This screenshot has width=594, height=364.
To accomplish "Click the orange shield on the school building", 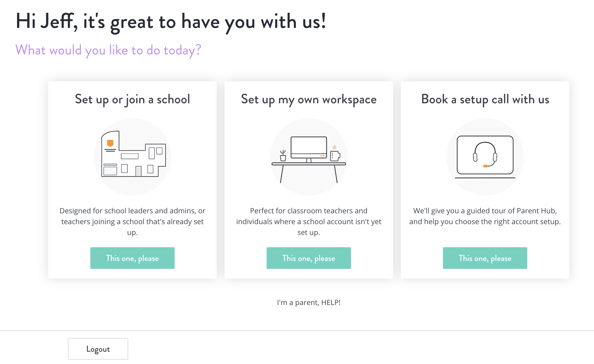I will pos(110,143).
